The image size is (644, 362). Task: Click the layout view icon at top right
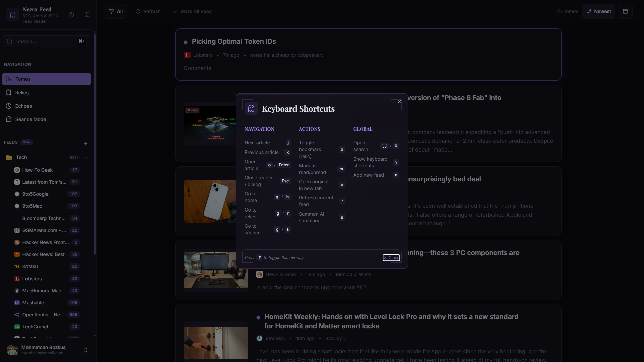(625, 11)
